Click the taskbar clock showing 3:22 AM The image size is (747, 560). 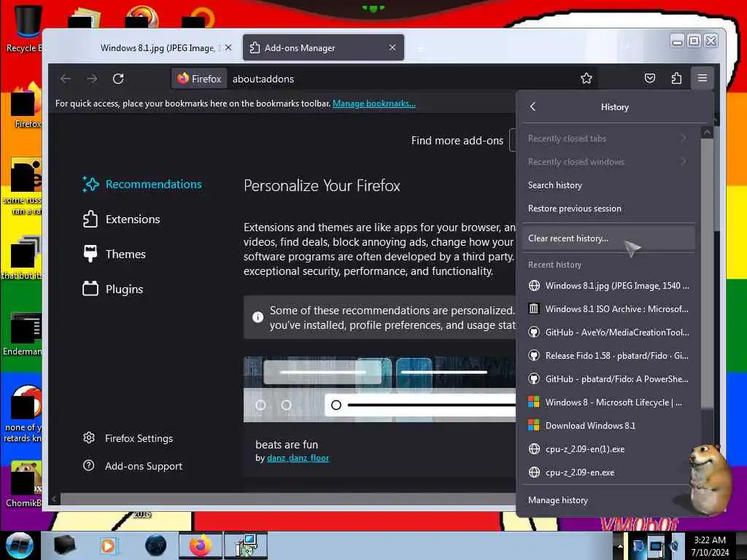tap(710, 545)
